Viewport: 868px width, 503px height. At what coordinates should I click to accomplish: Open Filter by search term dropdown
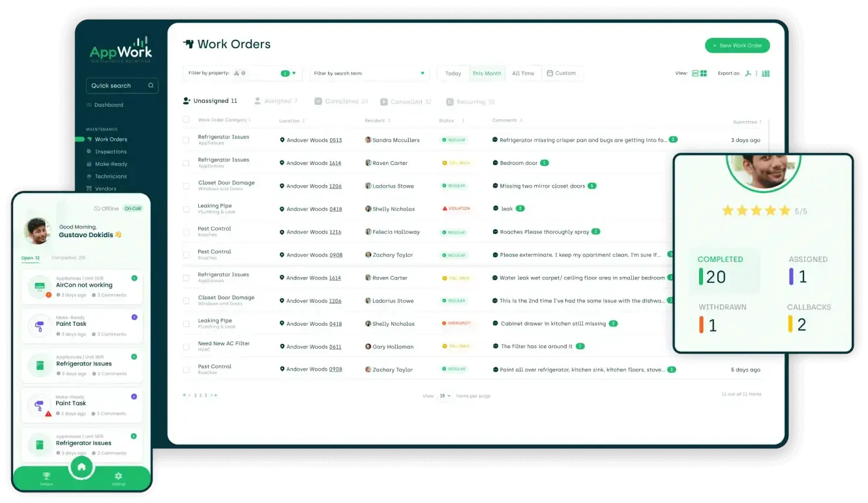(x=422, y=74)
